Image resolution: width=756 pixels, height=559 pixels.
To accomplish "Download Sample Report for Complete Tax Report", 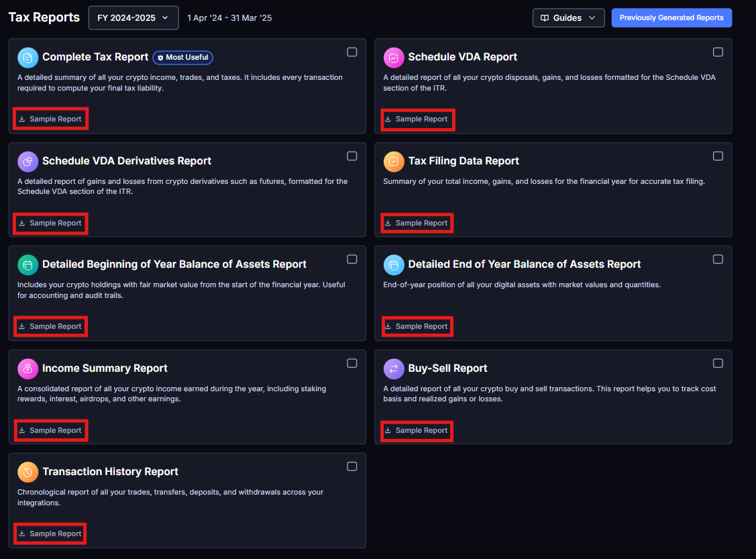I will 50,119.
